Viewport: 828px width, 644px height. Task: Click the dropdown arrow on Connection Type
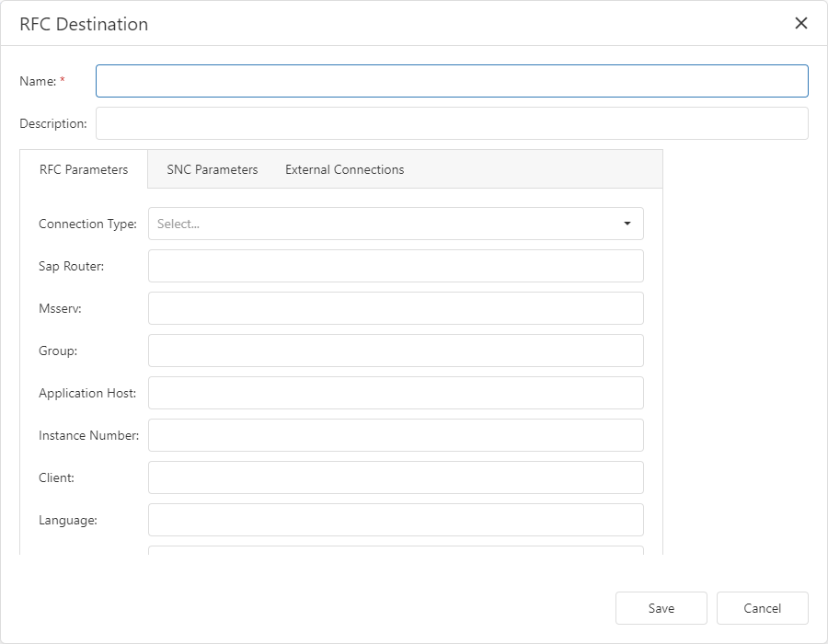pyautogui.click(x=628, y=224)
